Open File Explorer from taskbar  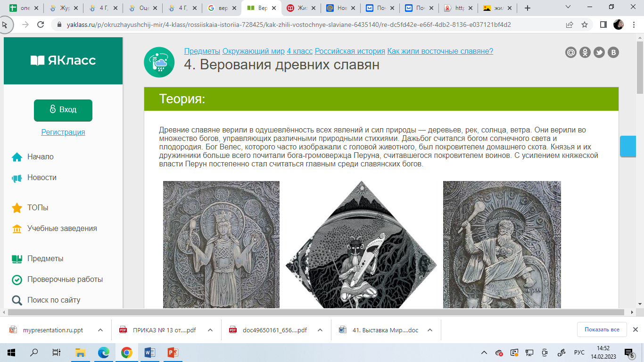(x=81, y=352)
